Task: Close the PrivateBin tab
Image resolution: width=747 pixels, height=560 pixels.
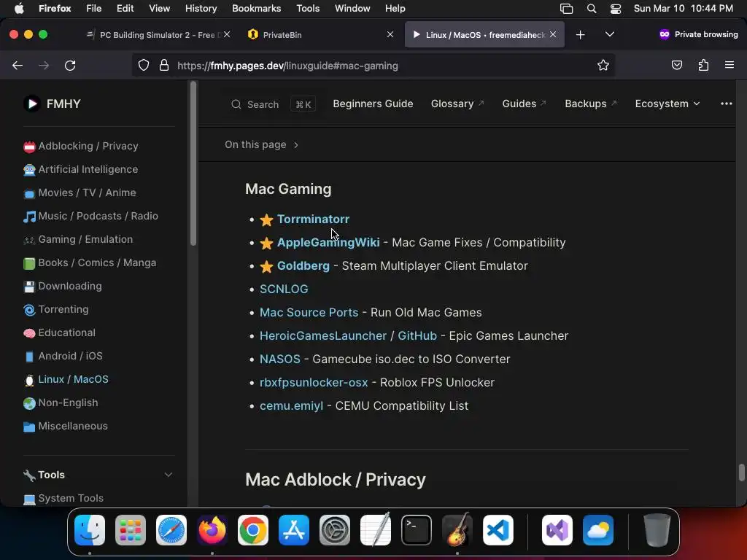Action: coord(390,34)
